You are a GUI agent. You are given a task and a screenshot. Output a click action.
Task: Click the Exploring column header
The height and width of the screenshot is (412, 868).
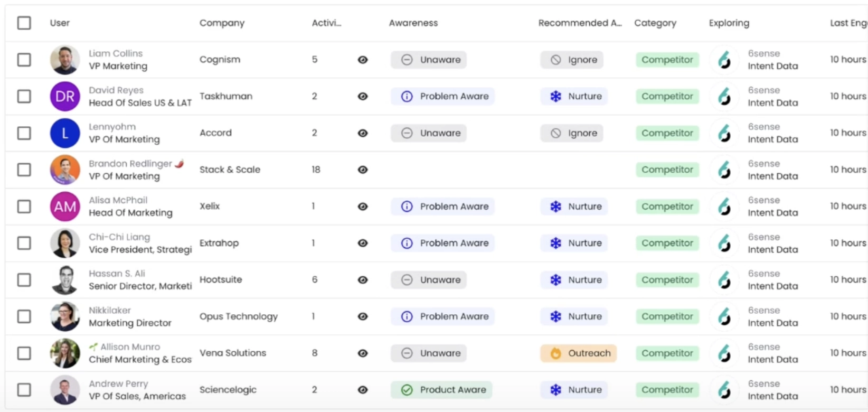(x=729, y=23)
